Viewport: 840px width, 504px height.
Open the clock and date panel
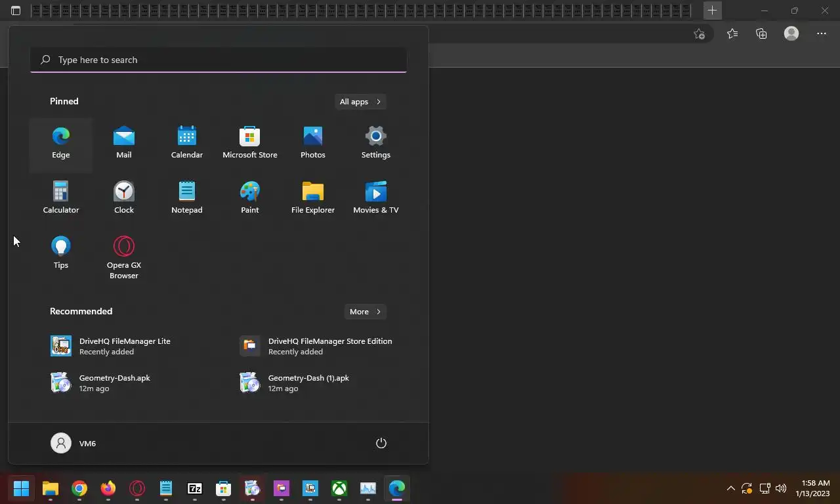(812, 488)
